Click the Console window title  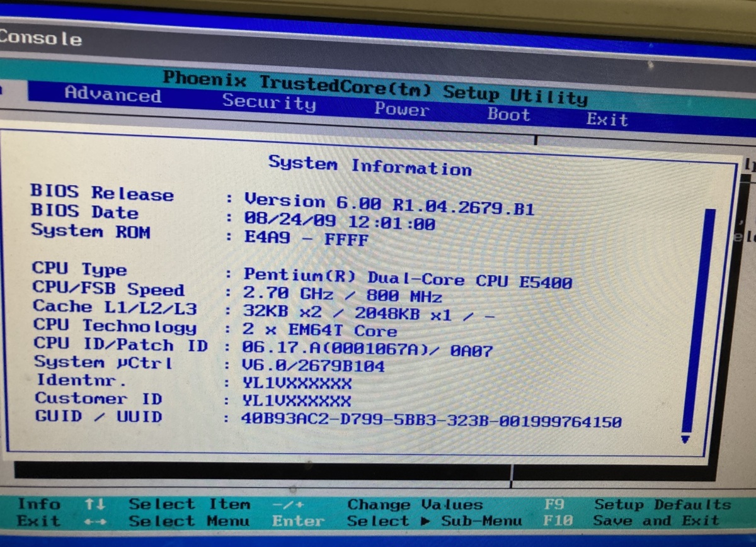[x=41, y=38]
